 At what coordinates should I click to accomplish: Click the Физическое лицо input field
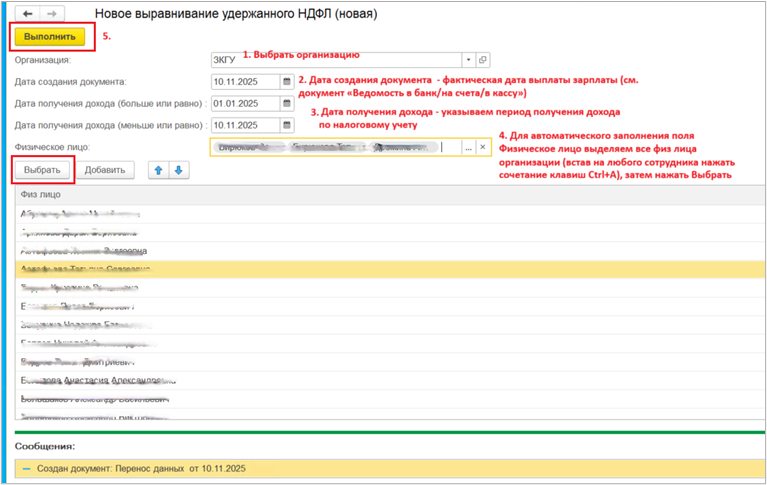335,147
